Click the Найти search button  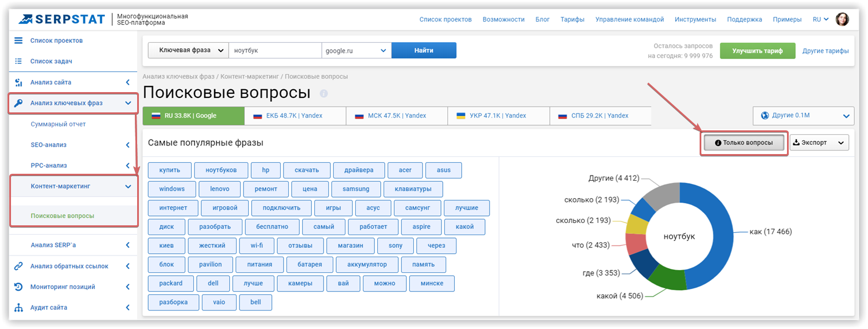[x=424, y=50]
